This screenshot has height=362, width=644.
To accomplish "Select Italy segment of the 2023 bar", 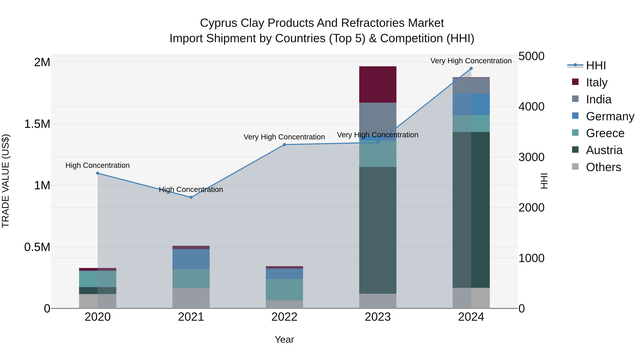I will coord(378,84).
